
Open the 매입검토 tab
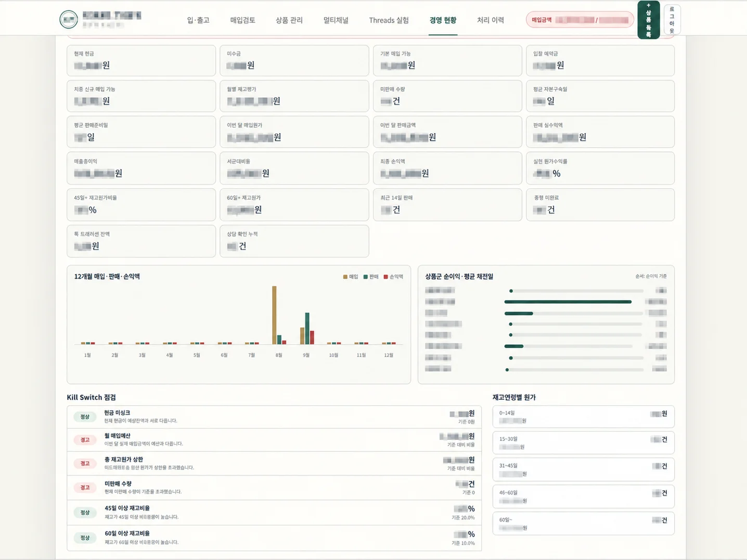[242, 20]
